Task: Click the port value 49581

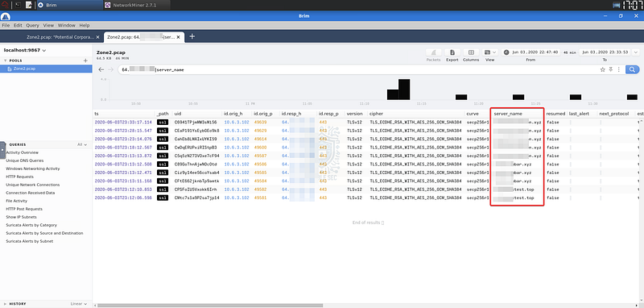Action: coord(260,198)
